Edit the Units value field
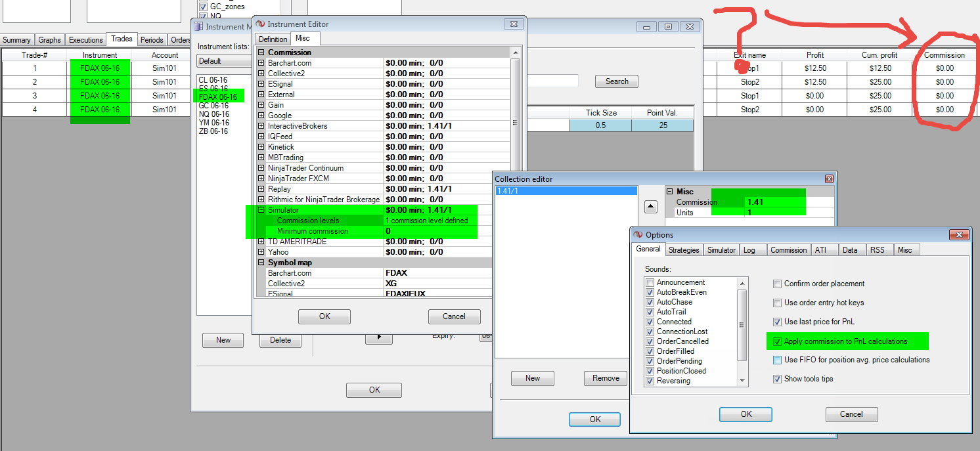This screenshot has height=451, width=980. (x=788, y=213)
